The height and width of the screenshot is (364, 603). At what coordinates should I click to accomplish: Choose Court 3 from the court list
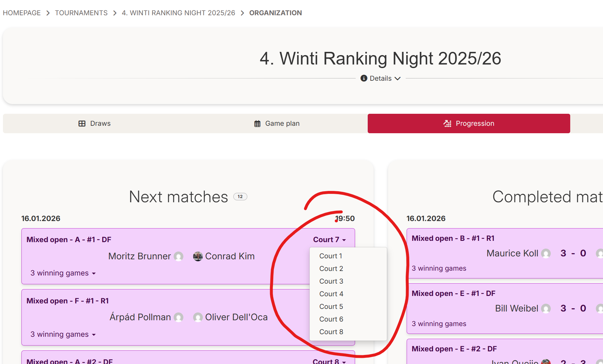pyautogui.click(x=331, y=281)
